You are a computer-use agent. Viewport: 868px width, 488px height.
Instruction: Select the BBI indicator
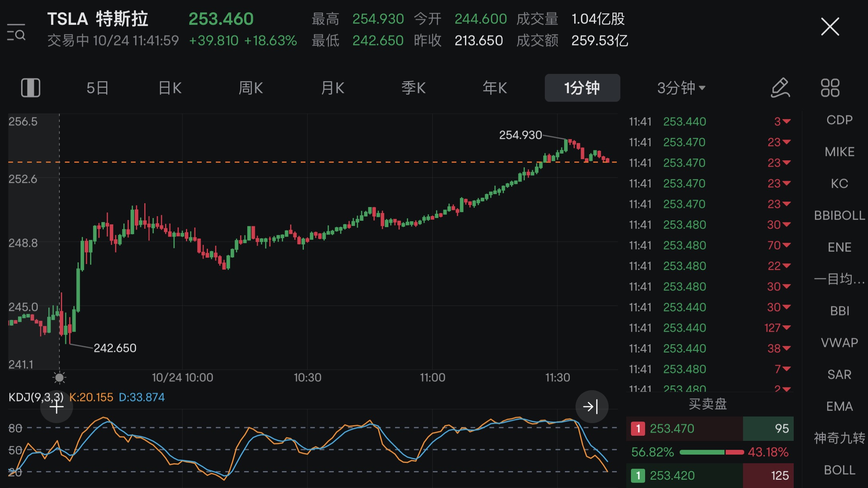pyautogui.click(x=839, y=311)
